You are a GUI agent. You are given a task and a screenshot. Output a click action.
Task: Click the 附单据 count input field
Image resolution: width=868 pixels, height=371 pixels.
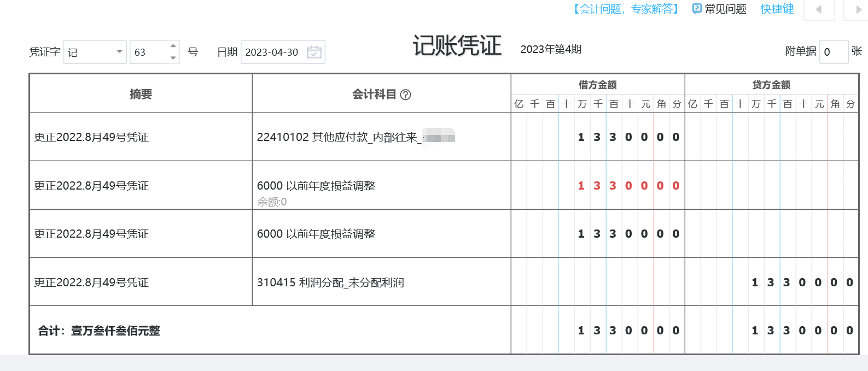833,52
